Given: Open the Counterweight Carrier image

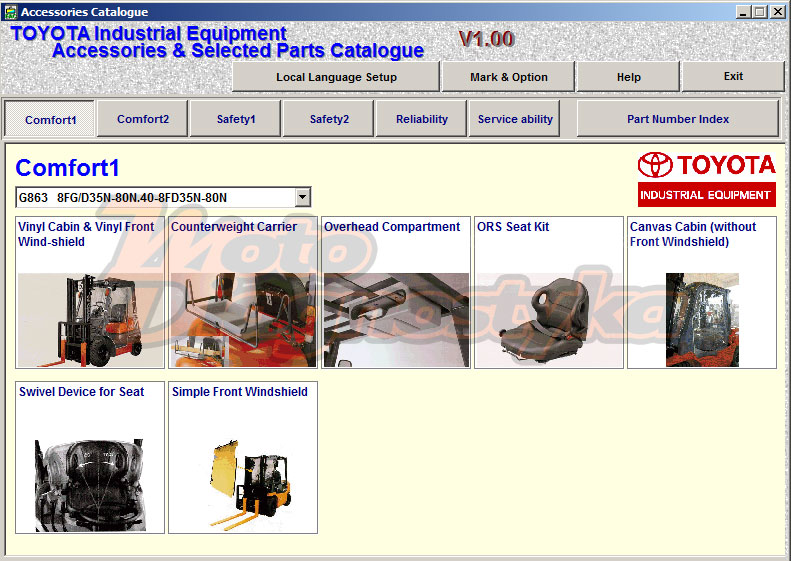Looking at the screenshot, I should 244,320.
